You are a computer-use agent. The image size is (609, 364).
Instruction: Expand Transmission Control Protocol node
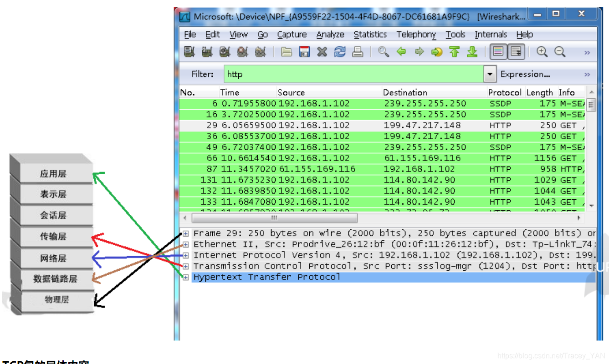[186, 266]
